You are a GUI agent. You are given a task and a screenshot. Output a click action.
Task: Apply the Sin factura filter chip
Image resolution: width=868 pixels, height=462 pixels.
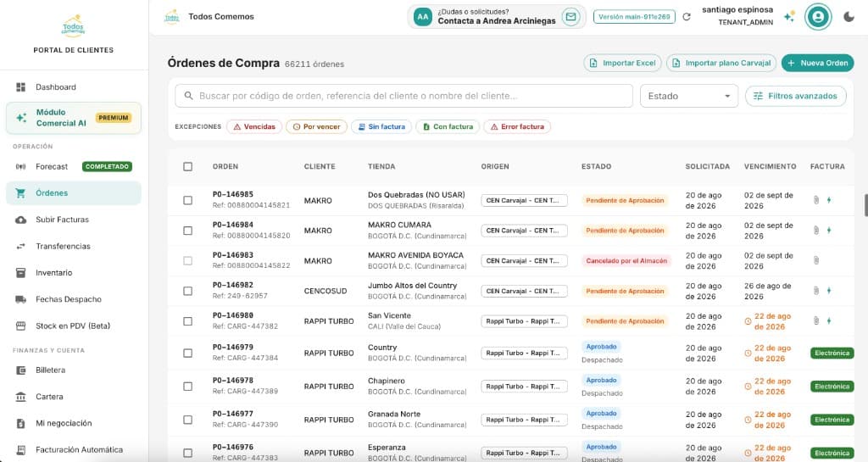pyautogui.click(x=381, y=126)
